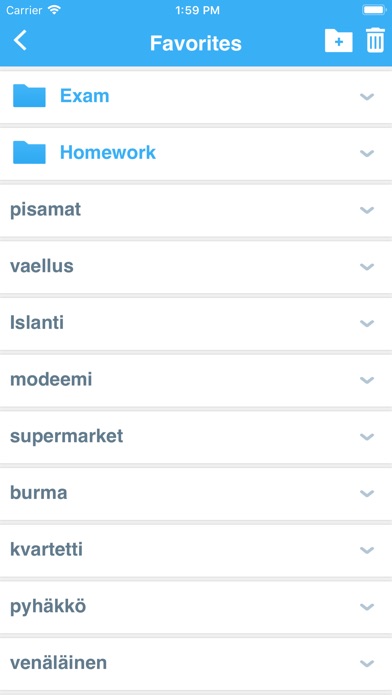Expand the pisamat entry chevron
392x696 pixels.
pyautogui.click(x=367, y=210)
